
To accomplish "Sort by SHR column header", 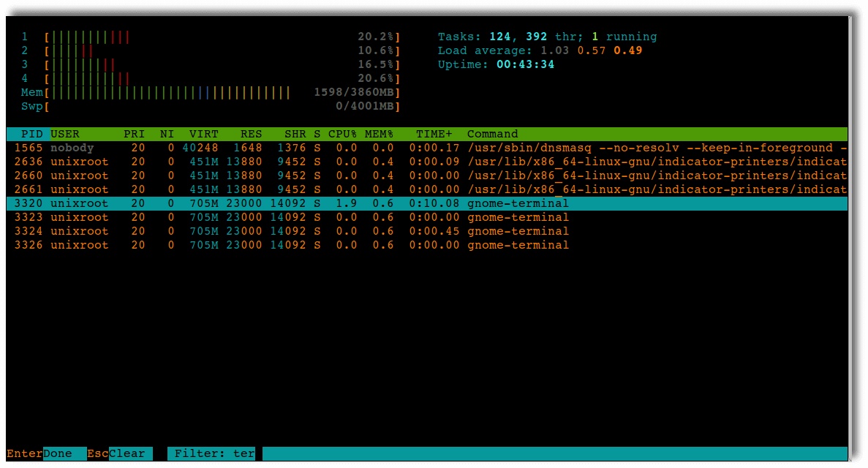I will point(295,134).
